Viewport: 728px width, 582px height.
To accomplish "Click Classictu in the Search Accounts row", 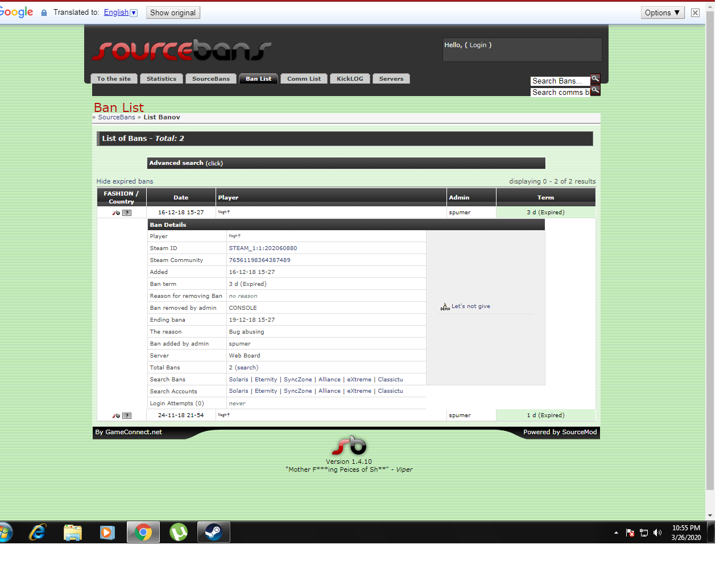I will point(390,391).
